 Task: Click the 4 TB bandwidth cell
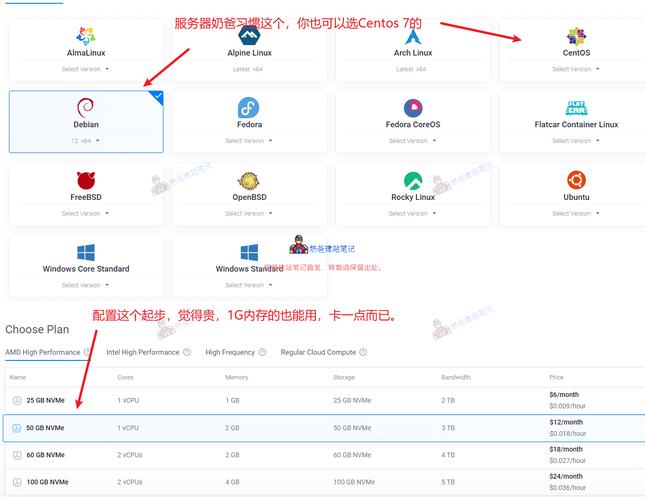tap(448, 455)
